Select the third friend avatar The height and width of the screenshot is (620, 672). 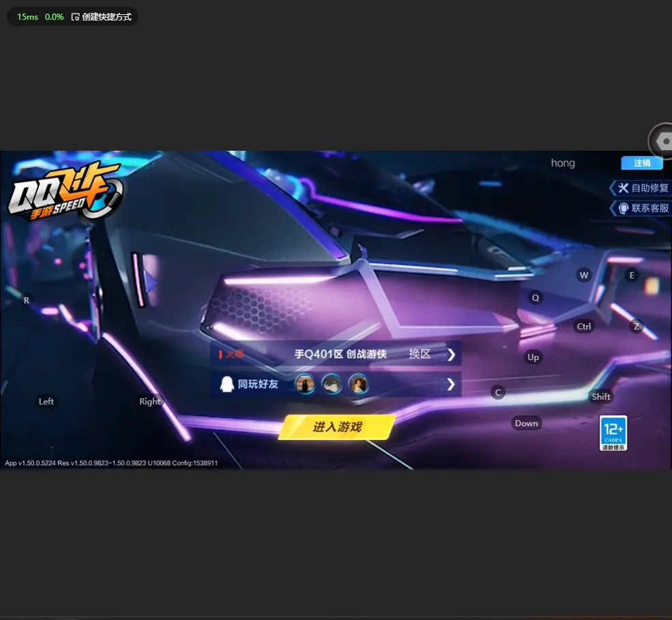click(x=358, y=384)
